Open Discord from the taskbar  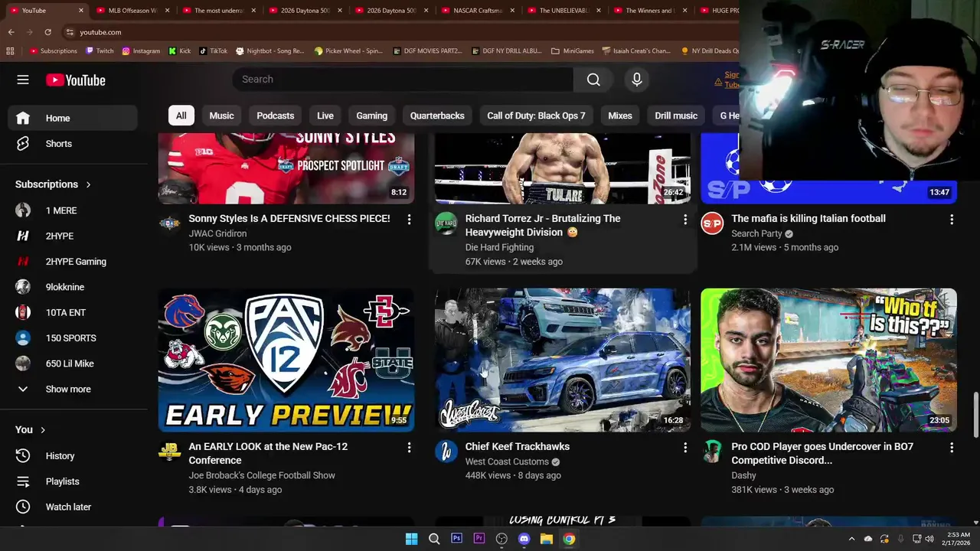524,539
